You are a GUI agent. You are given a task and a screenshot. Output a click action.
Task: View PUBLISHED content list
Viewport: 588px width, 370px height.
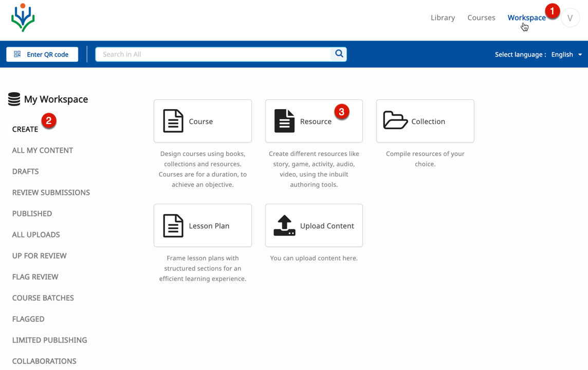(32, 214)
